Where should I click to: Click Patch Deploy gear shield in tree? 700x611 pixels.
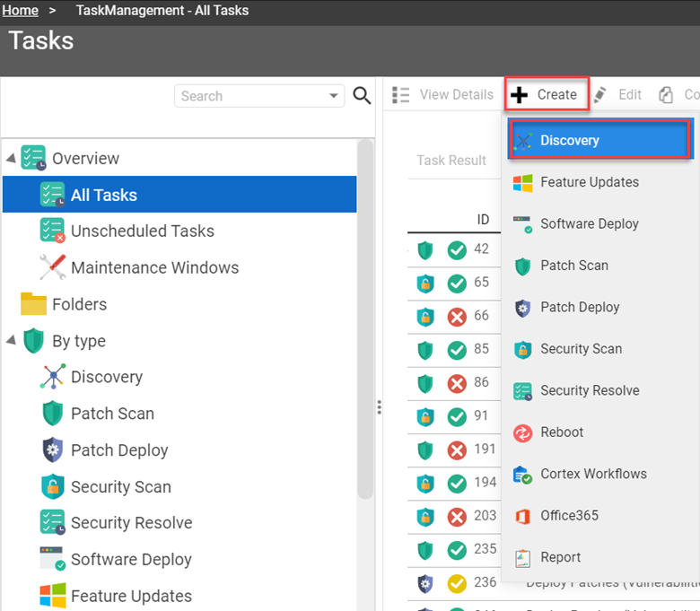[x=53, y=450]
